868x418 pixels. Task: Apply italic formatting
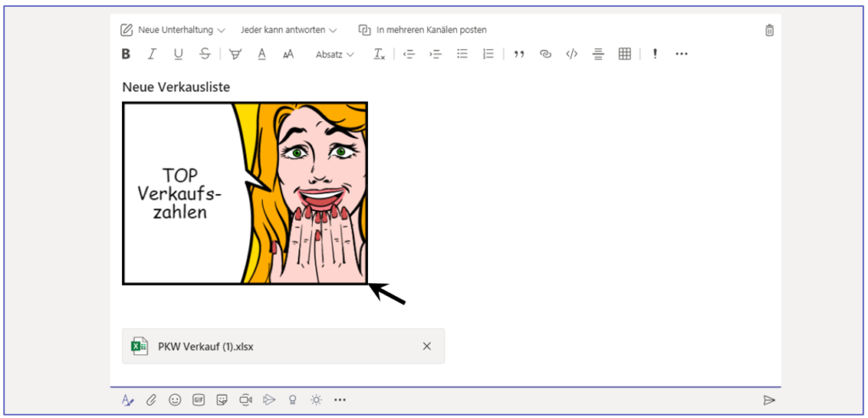[x=152, y=53]
